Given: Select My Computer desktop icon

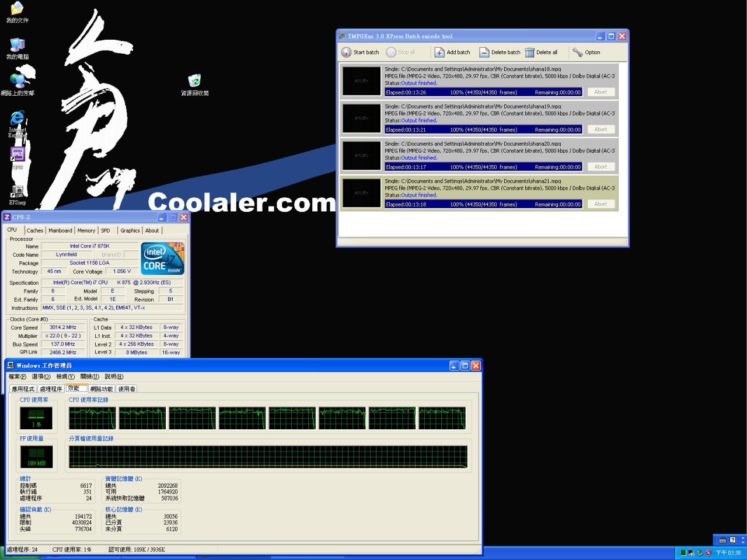Looking at the screenshot, I should click(18, 48).
